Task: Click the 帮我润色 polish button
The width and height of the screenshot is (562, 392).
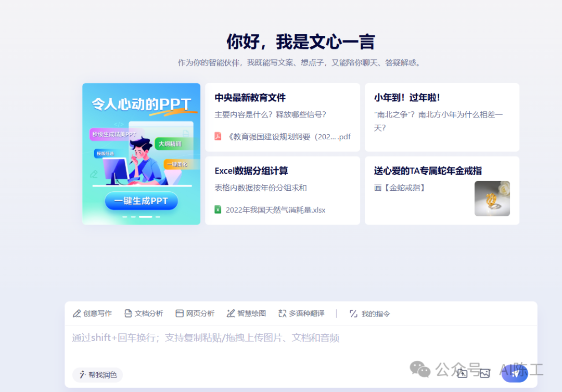Action: tap(97, 375)
